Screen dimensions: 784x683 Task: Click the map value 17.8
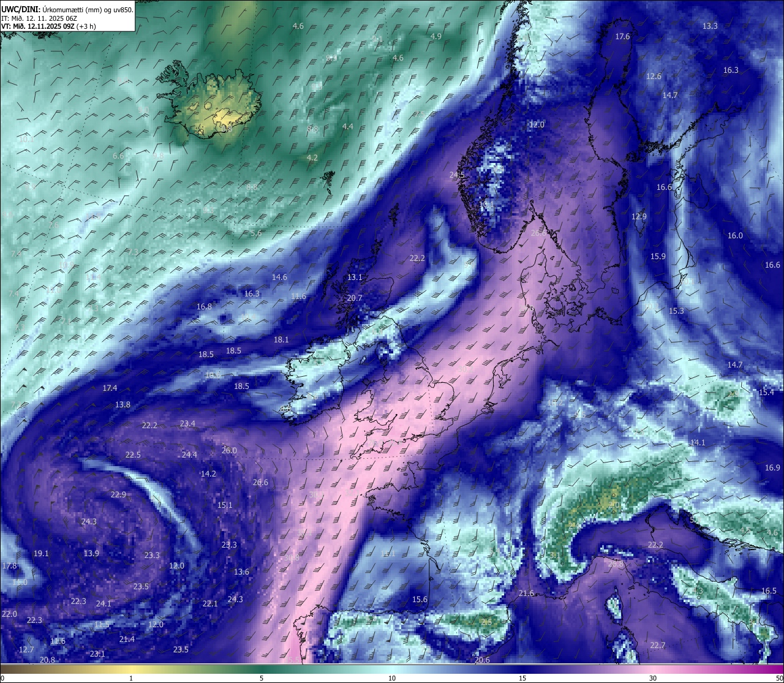coord(9,565)
